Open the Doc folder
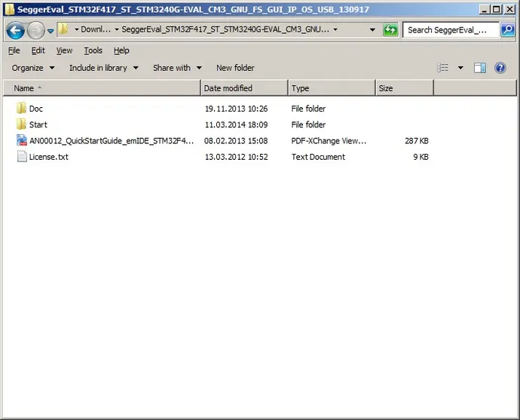 (35, 109)
